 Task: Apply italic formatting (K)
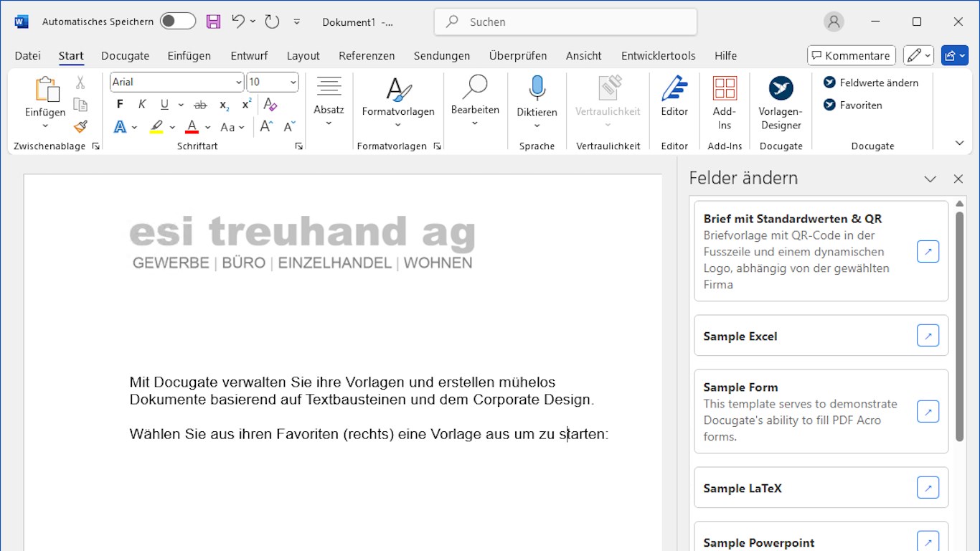click(x=142, y=105)
